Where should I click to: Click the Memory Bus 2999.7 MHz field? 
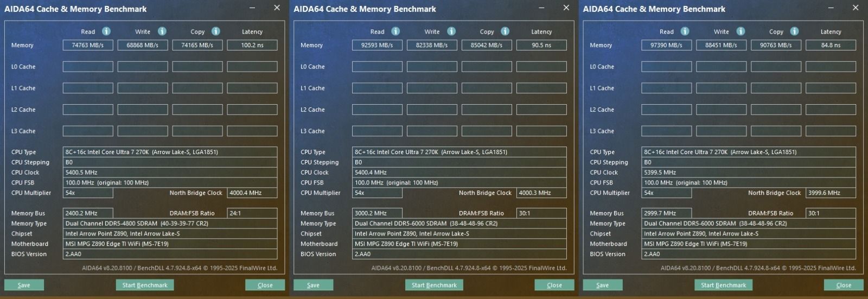pyautogui.click(x=666, y=213)
